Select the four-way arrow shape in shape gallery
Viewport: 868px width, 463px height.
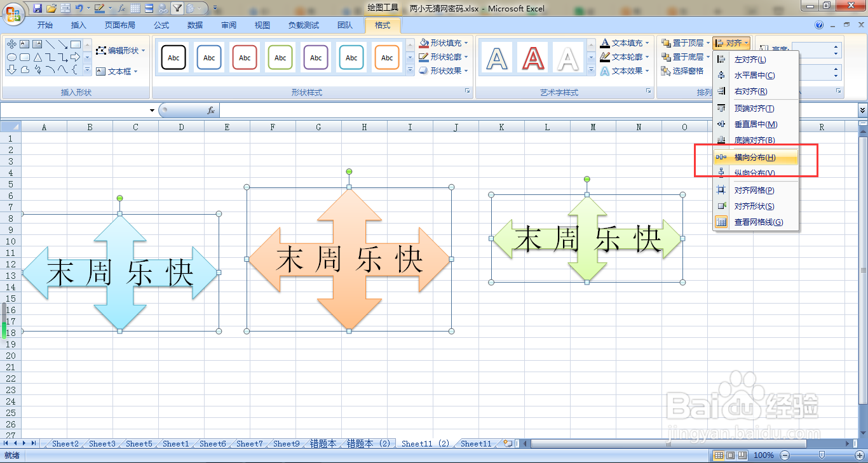11,44
